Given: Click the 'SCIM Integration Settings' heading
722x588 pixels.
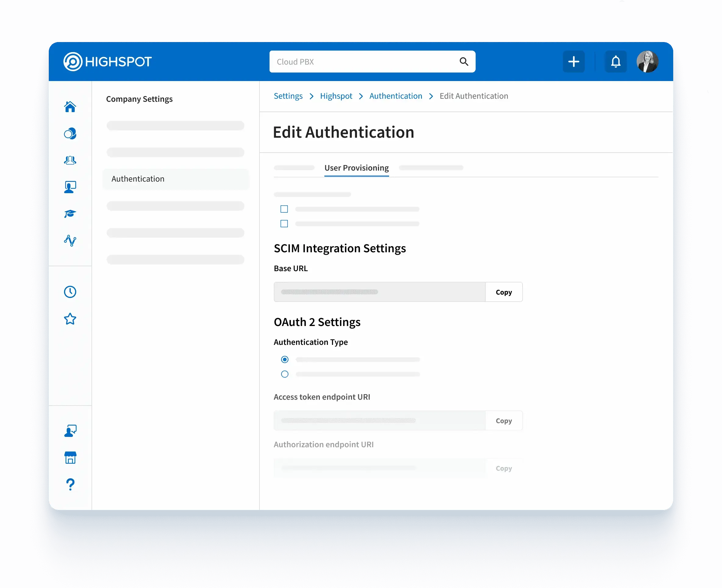Looking at the screenshot, I should 340,248.
